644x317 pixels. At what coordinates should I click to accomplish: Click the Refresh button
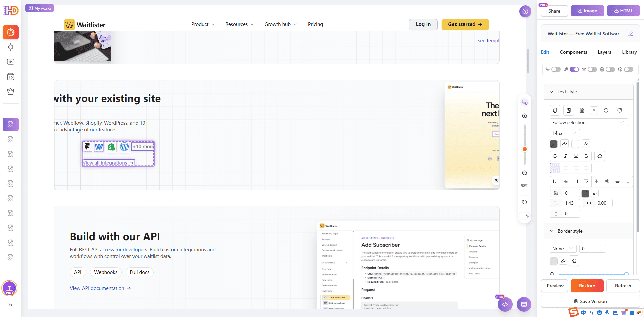[x=623, y=286]
